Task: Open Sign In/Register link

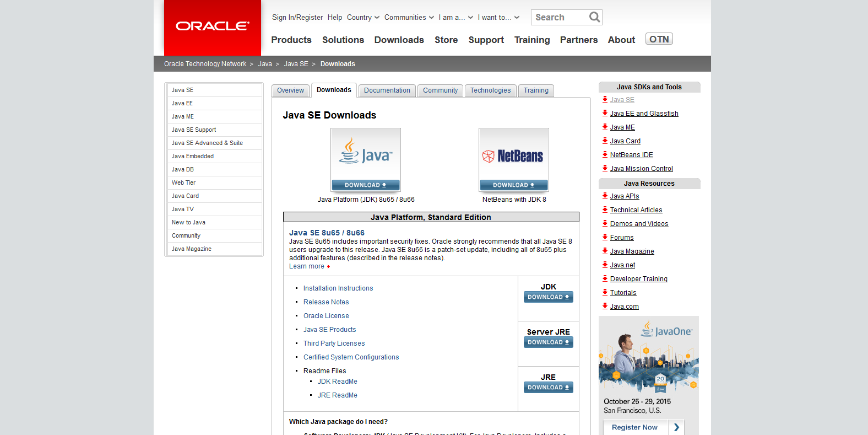Action: tap(297, 18)
